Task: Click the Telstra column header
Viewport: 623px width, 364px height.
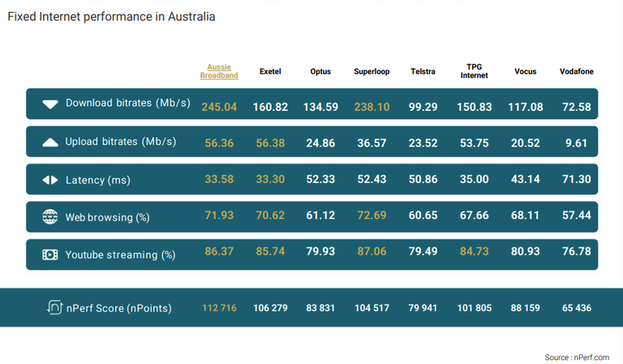Action: coord(423,71)
